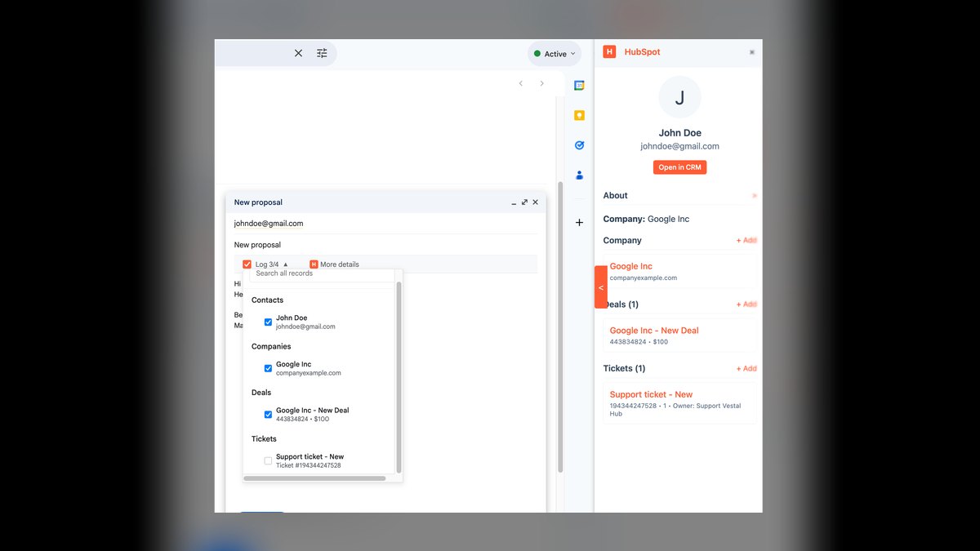
Task: Open Google Tasks side panel icon
Action: tap(579, 145)
